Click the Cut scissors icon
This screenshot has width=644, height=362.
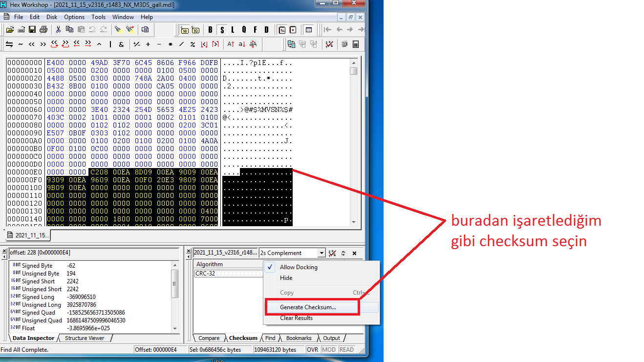(58, 29)
